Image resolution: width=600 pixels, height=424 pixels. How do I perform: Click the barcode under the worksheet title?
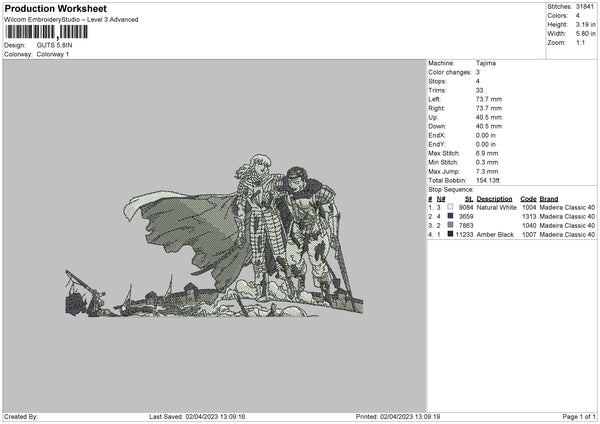46,32
